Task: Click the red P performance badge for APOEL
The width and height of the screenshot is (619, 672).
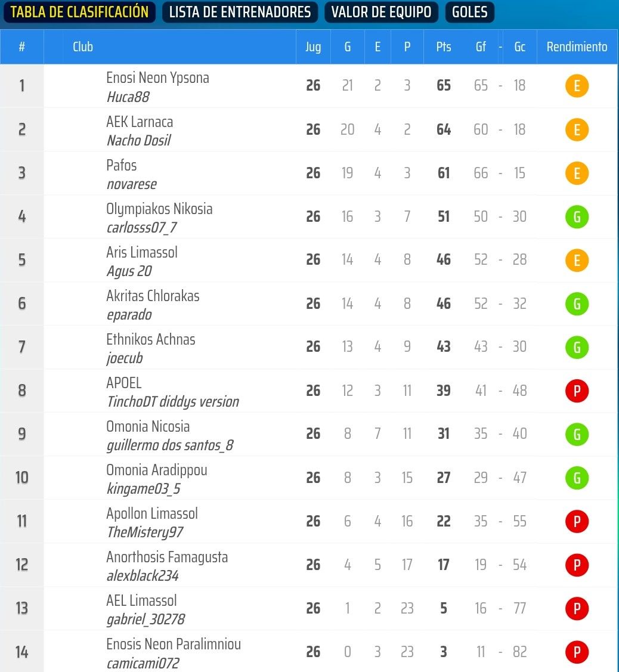Action: pos(577,391)
